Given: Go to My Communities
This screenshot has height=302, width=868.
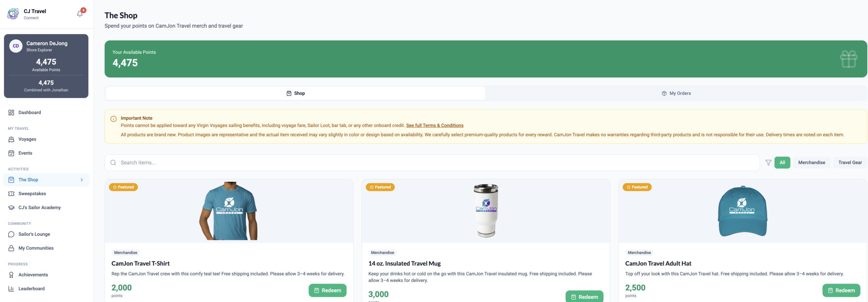Looking at the screenshot, I should 46,248.
